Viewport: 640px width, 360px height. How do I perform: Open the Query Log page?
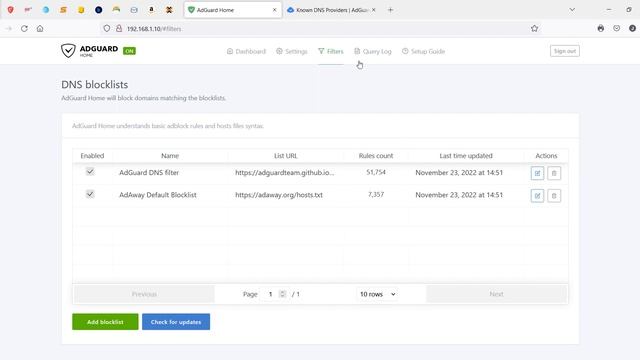pyautogui.click(x=373, y=51)
